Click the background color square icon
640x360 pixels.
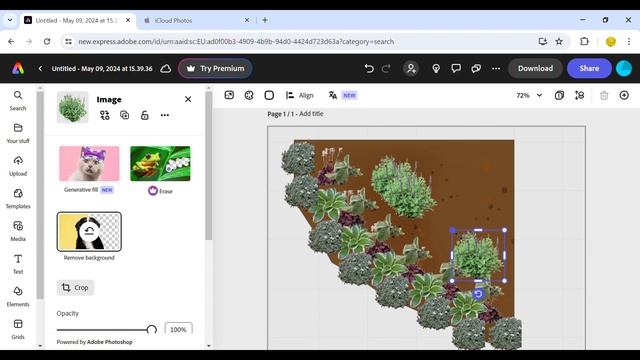(x=269, y=95)
